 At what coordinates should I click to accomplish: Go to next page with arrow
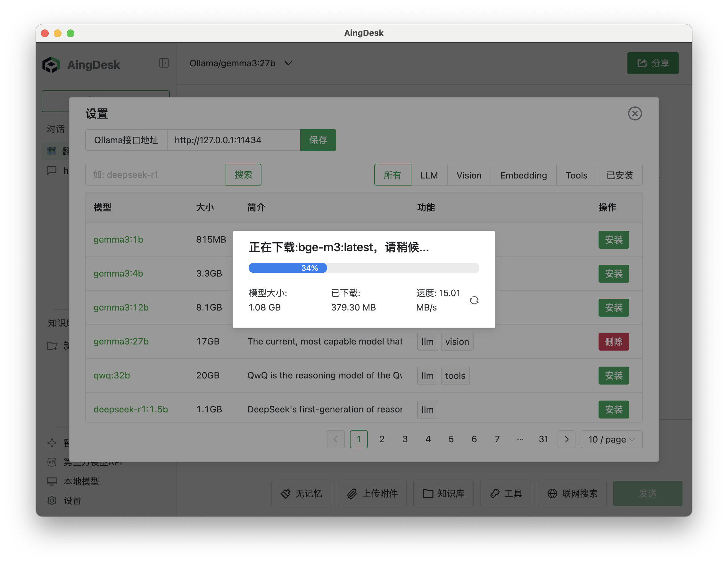566,439
